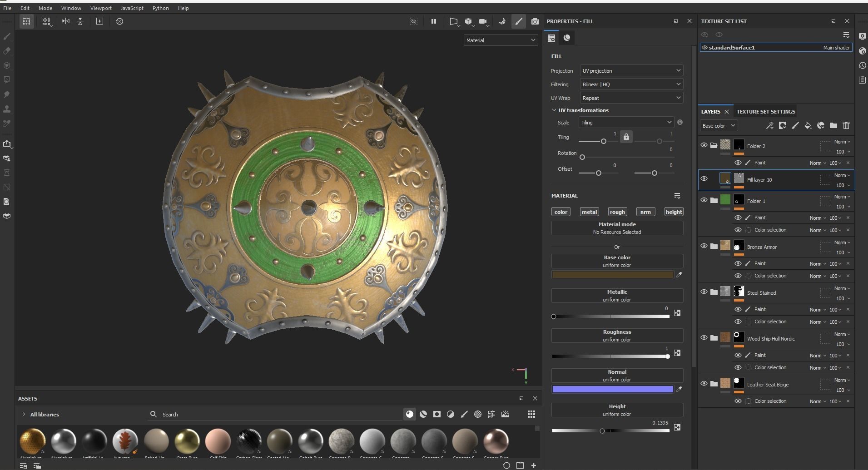Add a mask to the layer
Screen dimensions: 868x470
pyautogui.click(x=783, y=126)
